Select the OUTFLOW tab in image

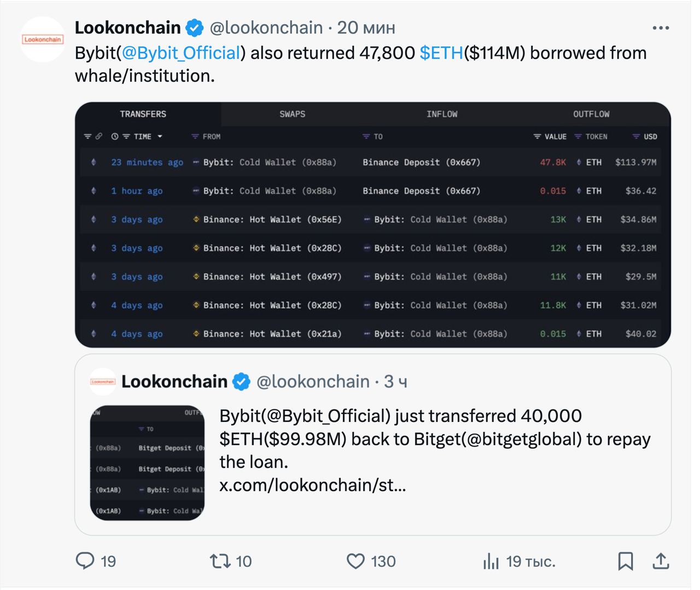pyautogui.click(x=591, y=114)
